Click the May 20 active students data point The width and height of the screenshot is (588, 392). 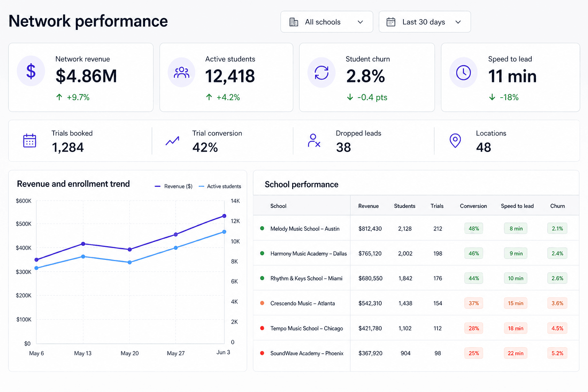pyautogui.click(x=130, y=262)
